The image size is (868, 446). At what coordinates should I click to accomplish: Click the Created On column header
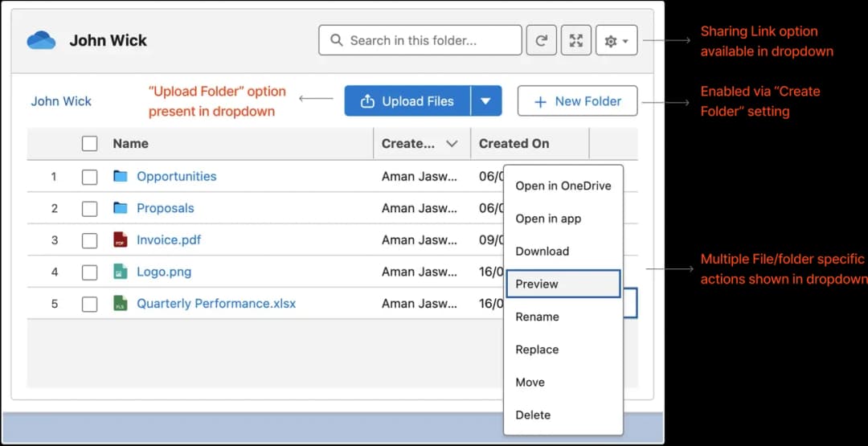[514, 144]
